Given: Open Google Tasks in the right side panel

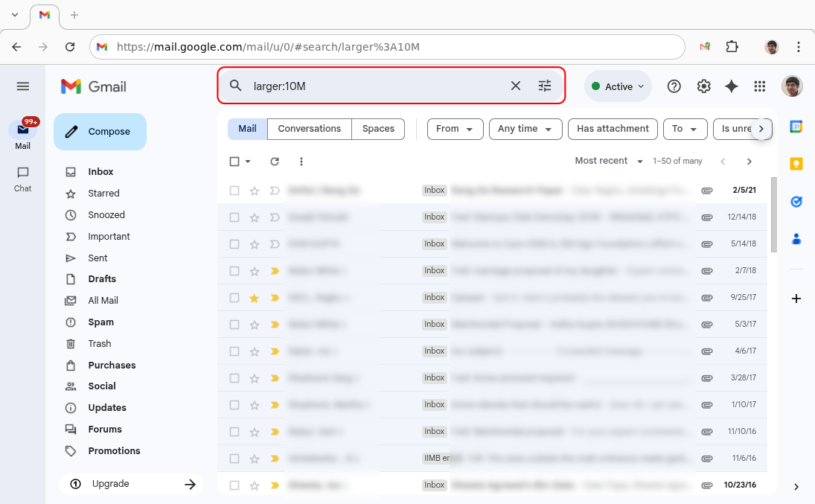Looking at the screenshot, I should pos(796,201).
